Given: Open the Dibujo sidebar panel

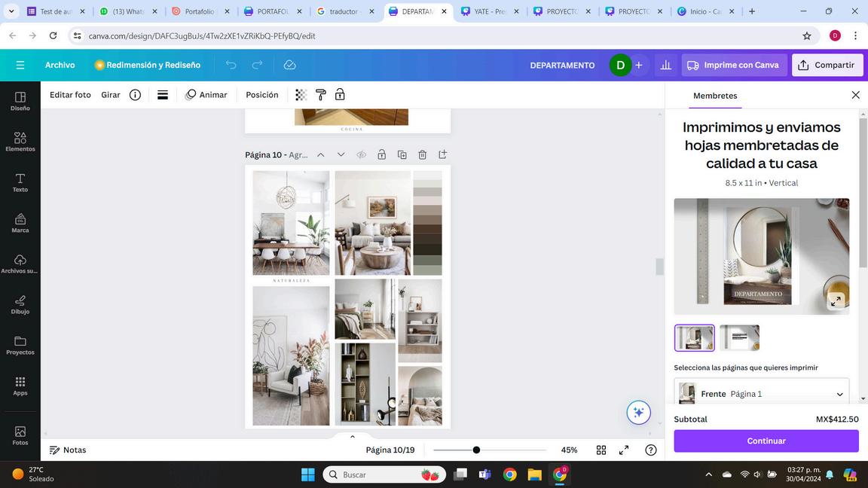Looking at the screenshot, I should (20, 304).
